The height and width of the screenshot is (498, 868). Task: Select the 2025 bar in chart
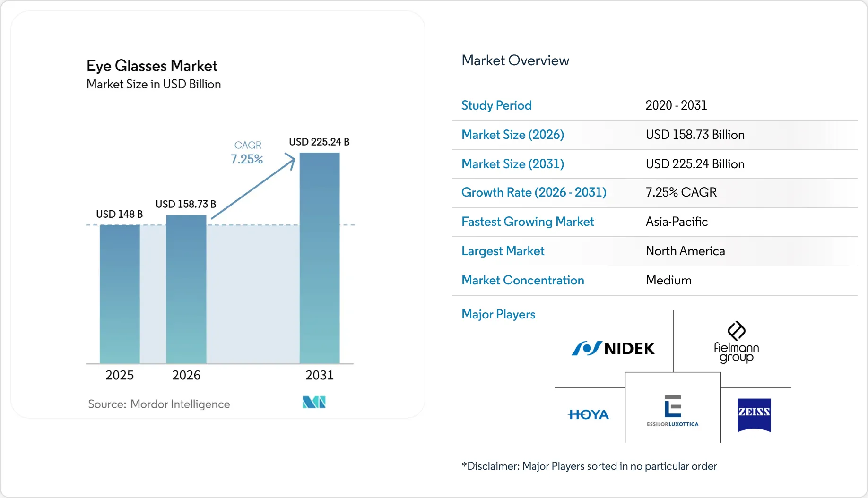[x=120, y=294]
